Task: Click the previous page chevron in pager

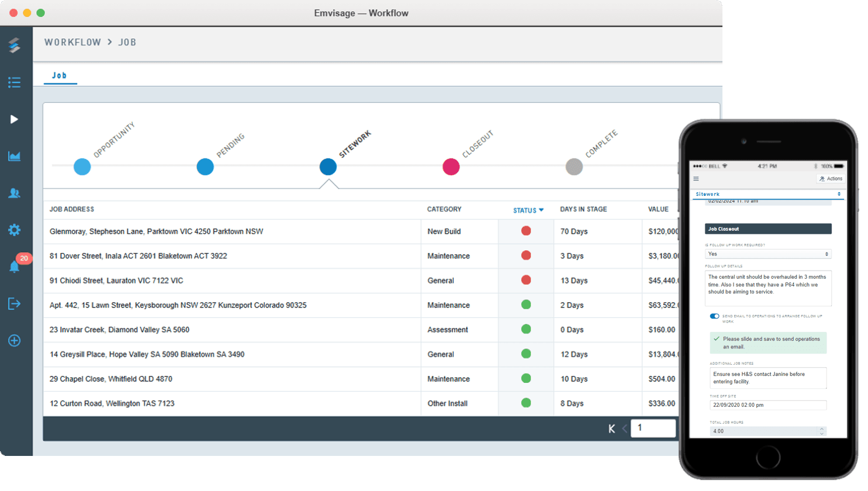Action: pos(624,428)
